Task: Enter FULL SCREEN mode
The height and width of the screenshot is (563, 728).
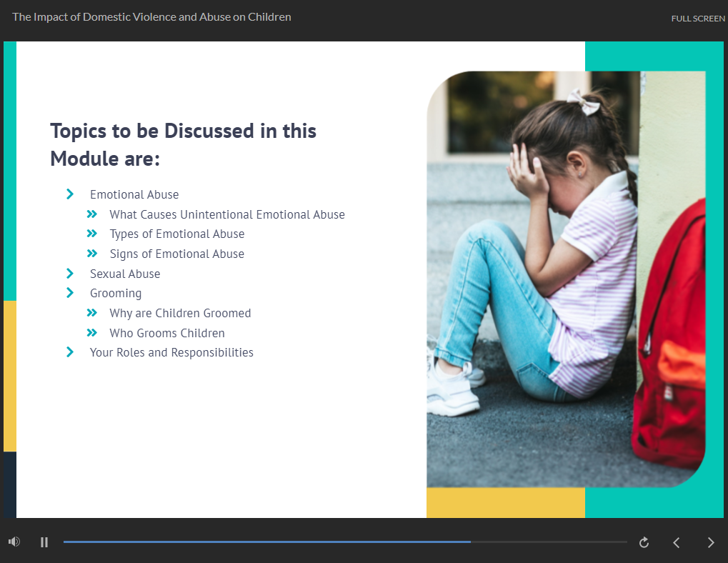Action: 697,19
